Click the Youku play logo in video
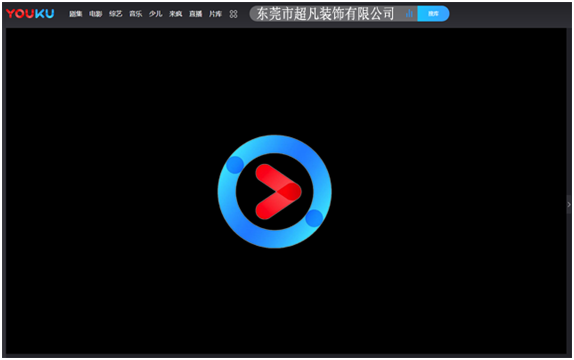 click(x=275, y=192)
